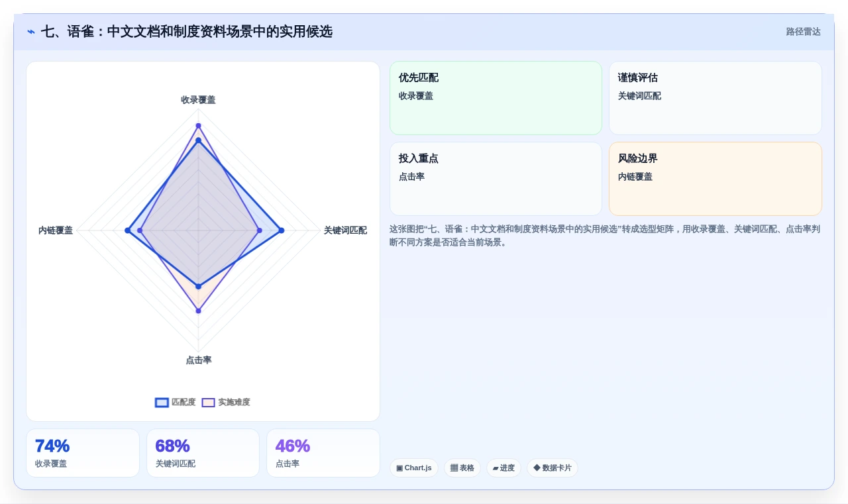Image resolution: width=848 pixels, height=504 pixels.
Task: Select the 表格 chip
Action: 462,468
